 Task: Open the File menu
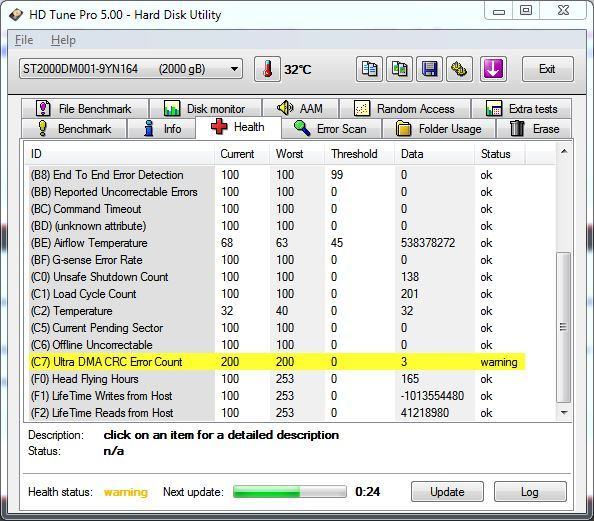24,40
